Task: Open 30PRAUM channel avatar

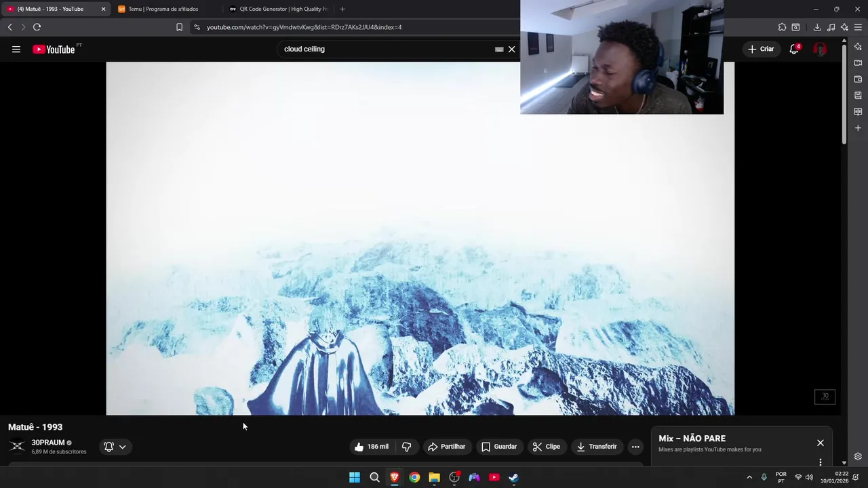Action: coord(18,446)
